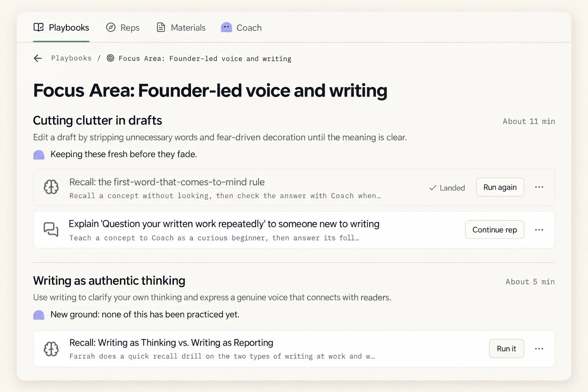588x392 pixels.
Task: Open the Coach tab
Action: pos(242,28)
